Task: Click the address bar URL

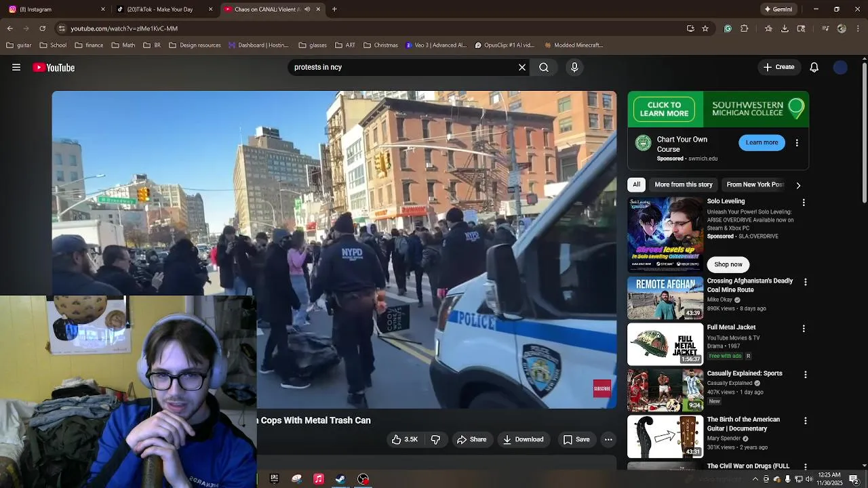Action: click(124, 28)
